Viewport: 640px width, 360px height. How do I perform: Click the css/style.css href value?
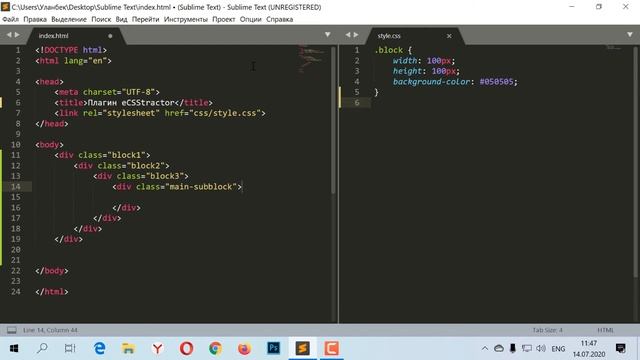tap(225, 113)
